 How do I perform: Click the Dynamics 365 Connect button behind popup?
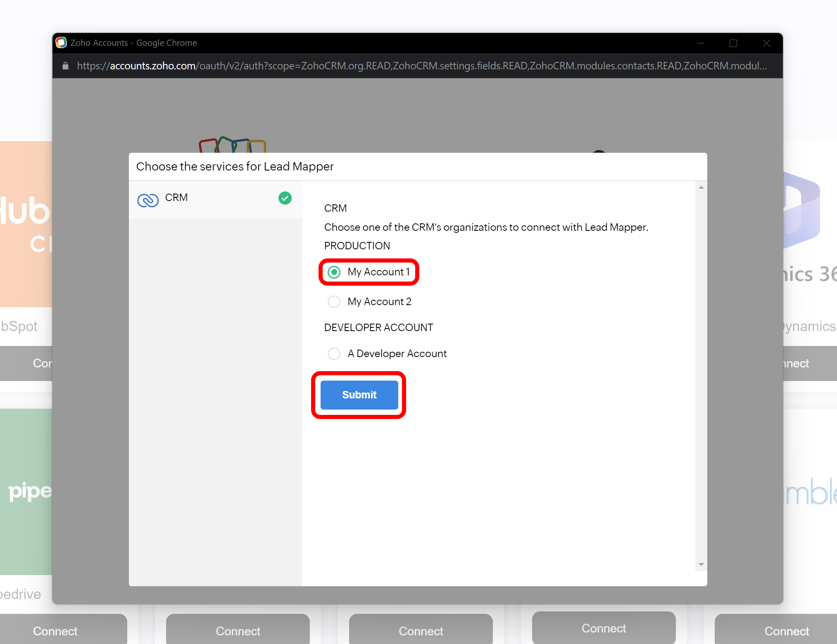coord(810,363)
